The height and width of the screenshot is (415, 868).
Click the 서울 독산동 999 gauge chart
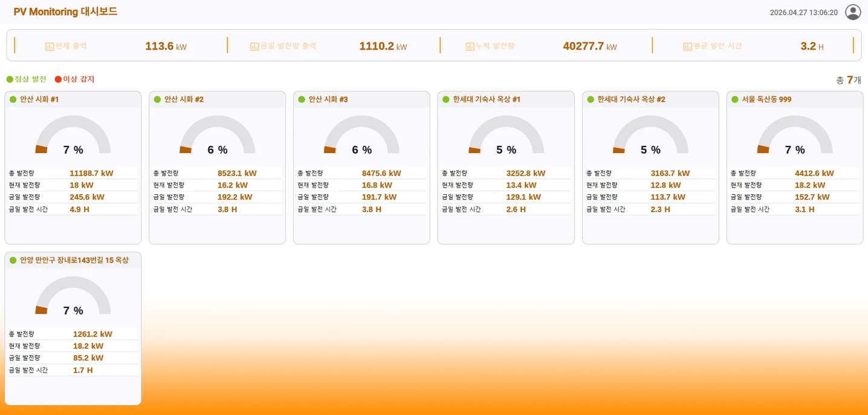[x=795, y=135]
